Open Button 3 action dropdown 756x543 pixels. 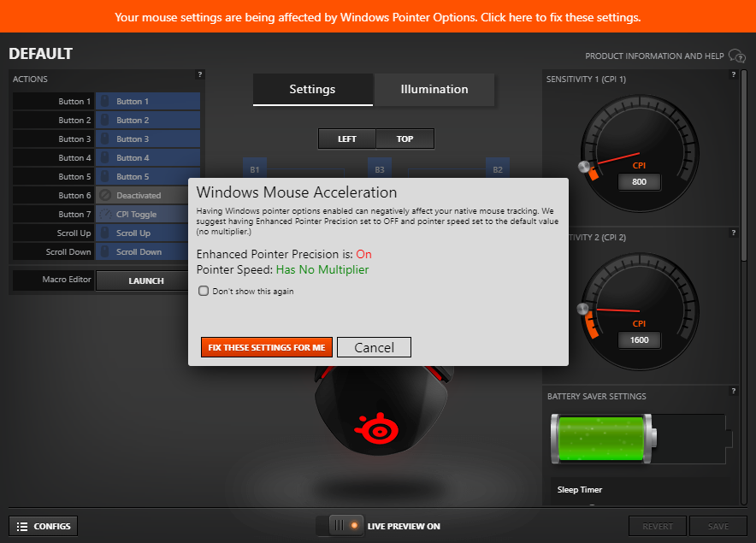point(148,139)
